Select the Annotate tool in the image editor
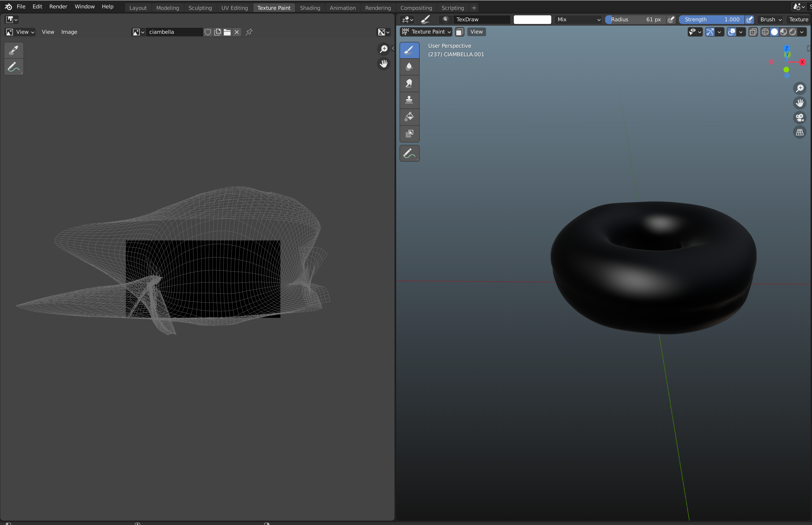 [x=14, y=67]
